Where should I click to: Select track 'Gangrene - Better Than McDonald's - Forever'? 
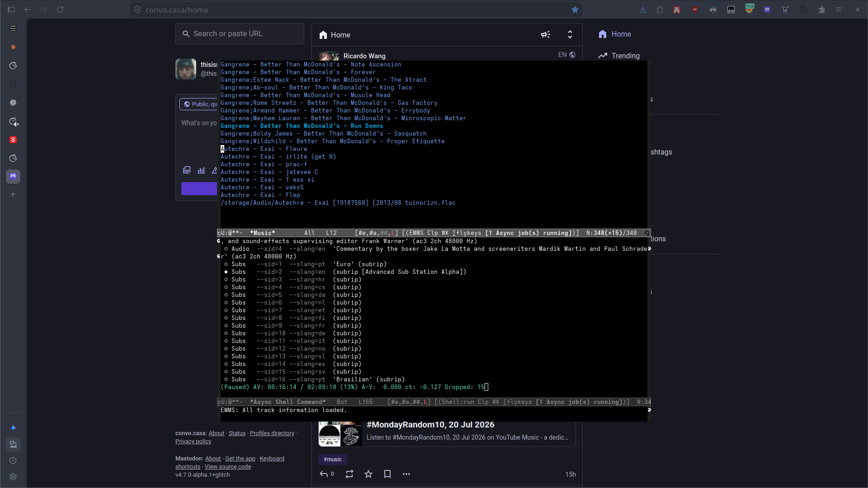click(298, 72)
